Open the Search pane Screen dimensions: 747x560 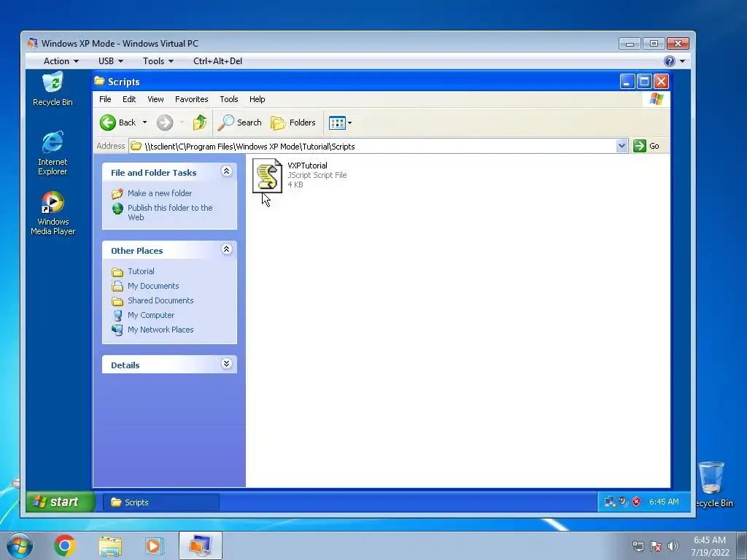239,122
